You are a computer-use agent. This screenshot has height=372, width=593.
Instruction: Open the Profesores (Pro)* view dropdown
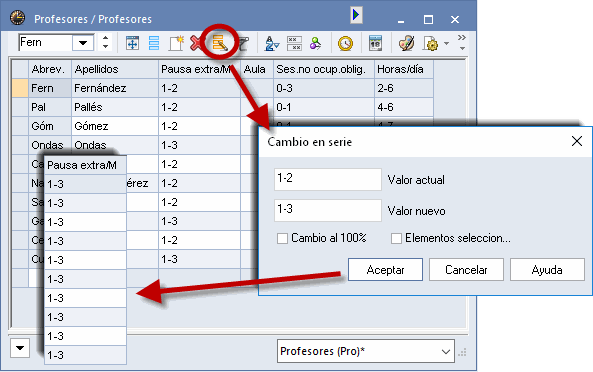446,352
